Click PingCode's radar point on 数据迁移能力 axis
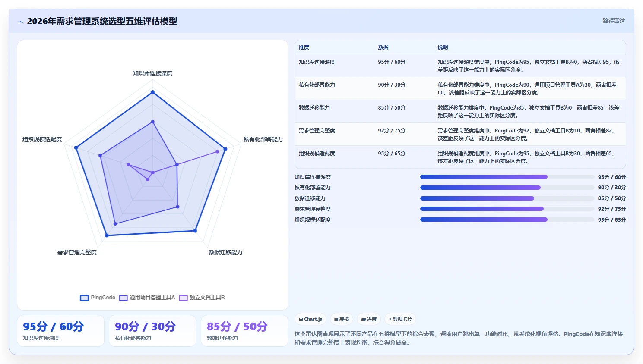The height and width of the screenshot is (364, 643). [195, 231]
